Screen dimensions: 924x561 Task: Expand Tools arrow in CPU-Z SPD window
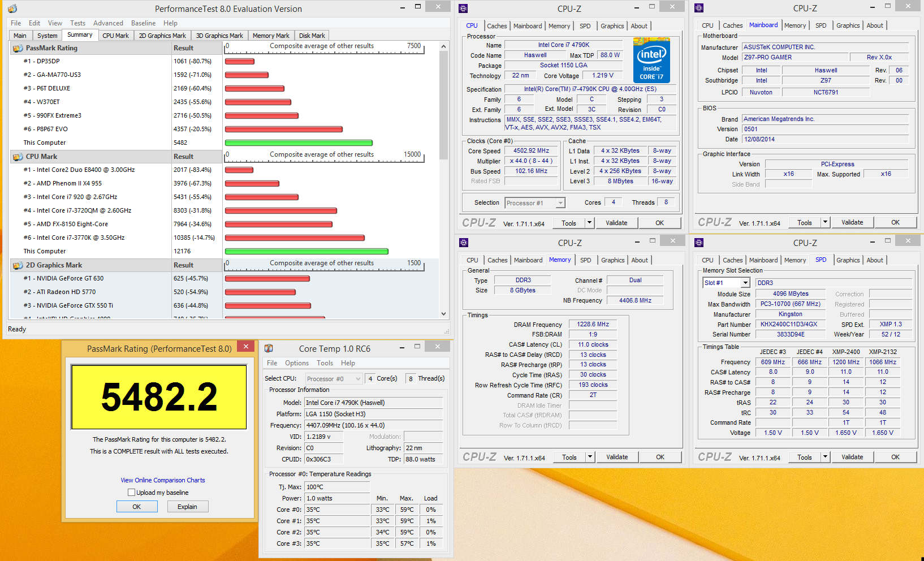coord(825,457)
